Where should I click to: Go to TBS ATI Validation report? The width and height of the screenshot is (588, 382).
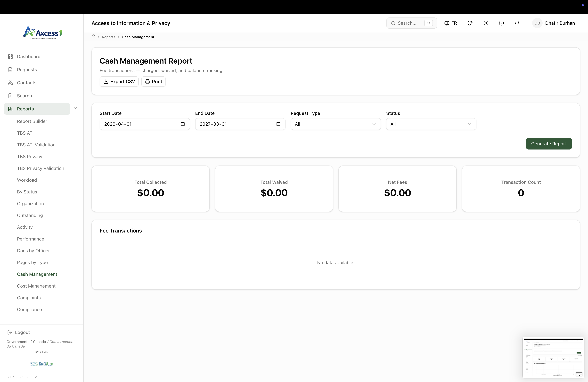(x=36, y=145)
